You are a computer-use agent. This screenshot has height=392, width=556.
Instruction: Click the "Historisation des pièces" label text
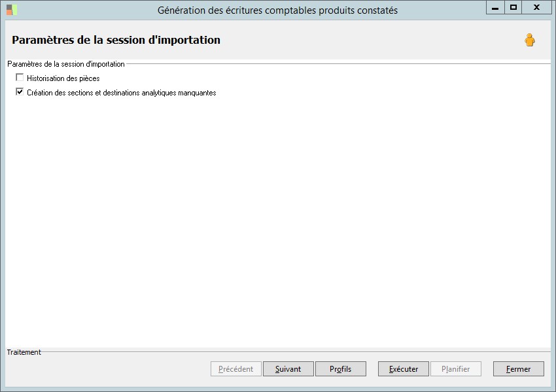(x=63, y=78)
